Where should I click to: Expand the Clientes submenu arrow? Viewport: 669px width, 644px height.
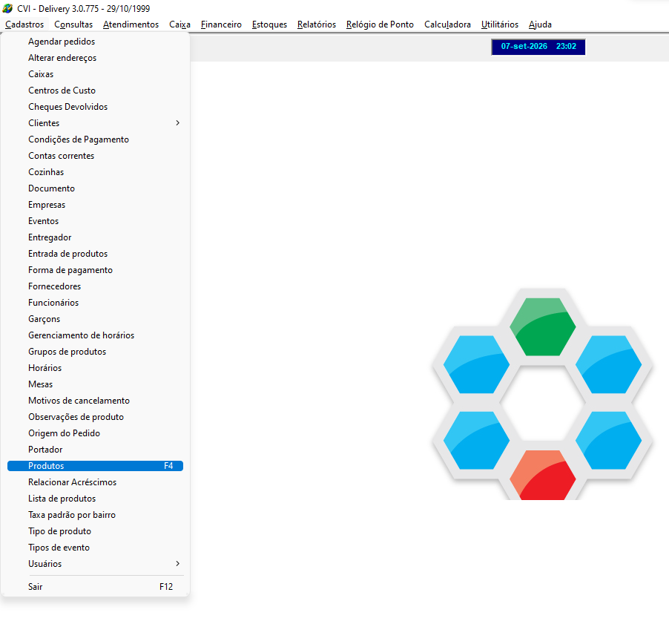[177, 123]
